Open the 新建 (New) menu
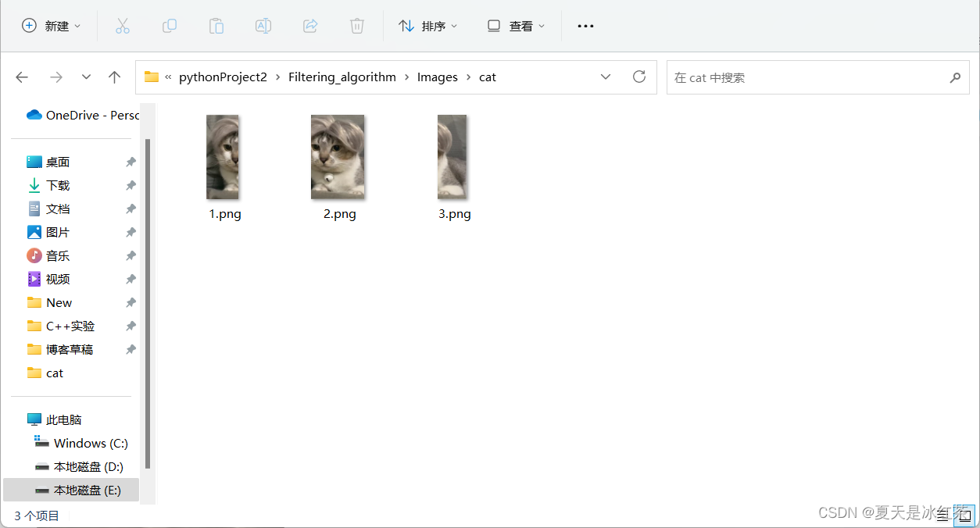The image size is (980, 528). 52,26
